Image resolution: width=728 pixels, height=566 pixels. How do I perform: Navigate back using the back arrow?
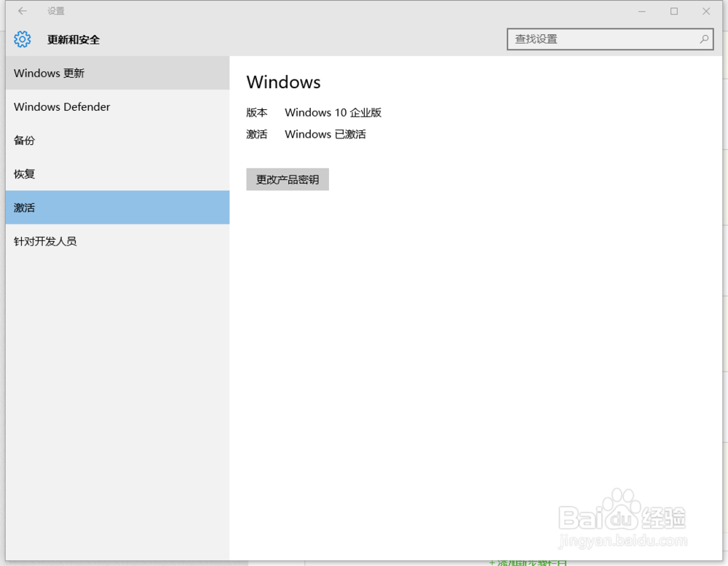pyautogui.click(x=22, y=11)
